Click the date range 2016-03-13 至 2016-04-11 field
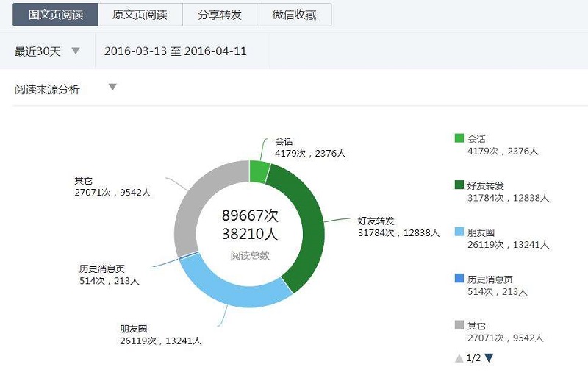The height and width of the screenshot is (392, 588). (176, 51)
